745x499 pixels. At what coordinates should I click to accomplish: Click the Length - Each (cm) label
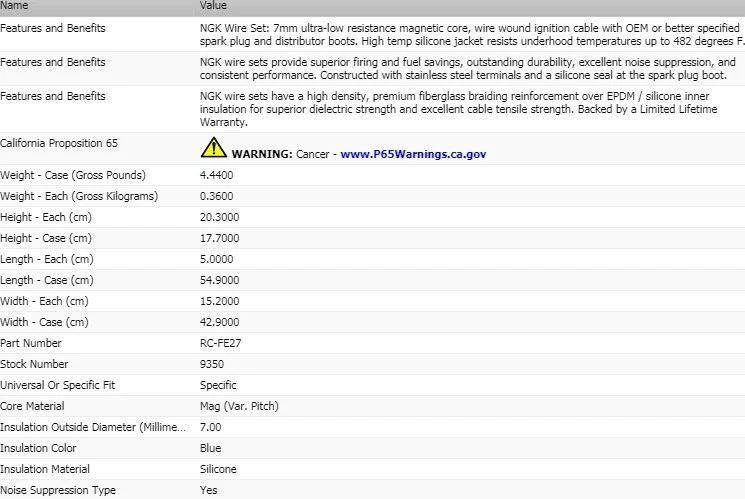coord(47,259)
